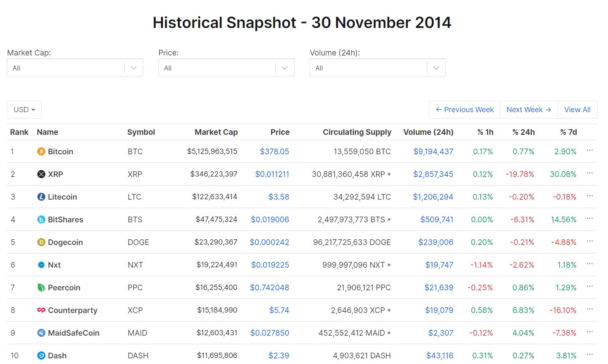Open the more options menu for Bitcoin row
Screen dimensions: 608x364
pos(589,151)
